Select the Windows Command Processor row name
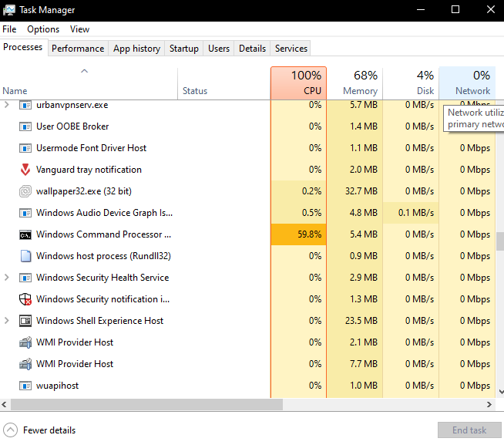 (x=103, y=234)
